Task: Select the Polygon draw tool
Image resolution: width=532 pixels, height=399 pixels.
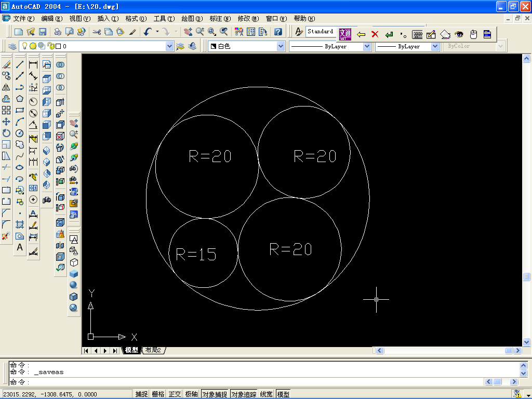Action: pos(20,99)
